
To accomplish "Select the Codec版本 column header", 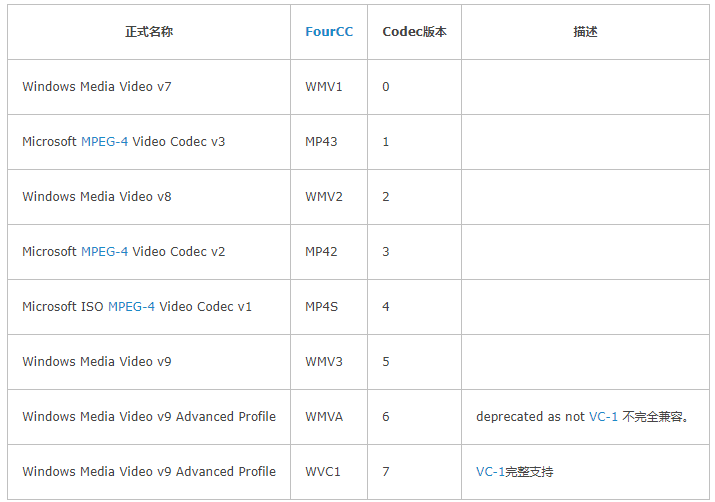I will 414,32.
